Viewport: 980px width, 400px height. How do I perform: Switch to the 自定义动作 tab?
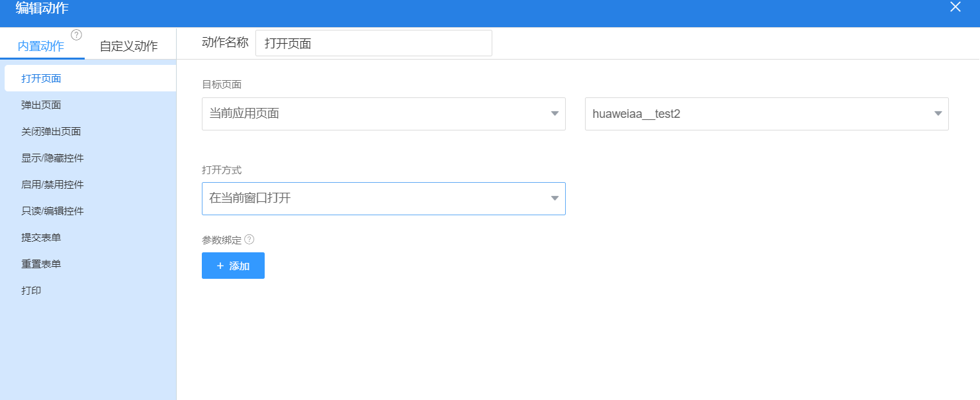[128, 46]
